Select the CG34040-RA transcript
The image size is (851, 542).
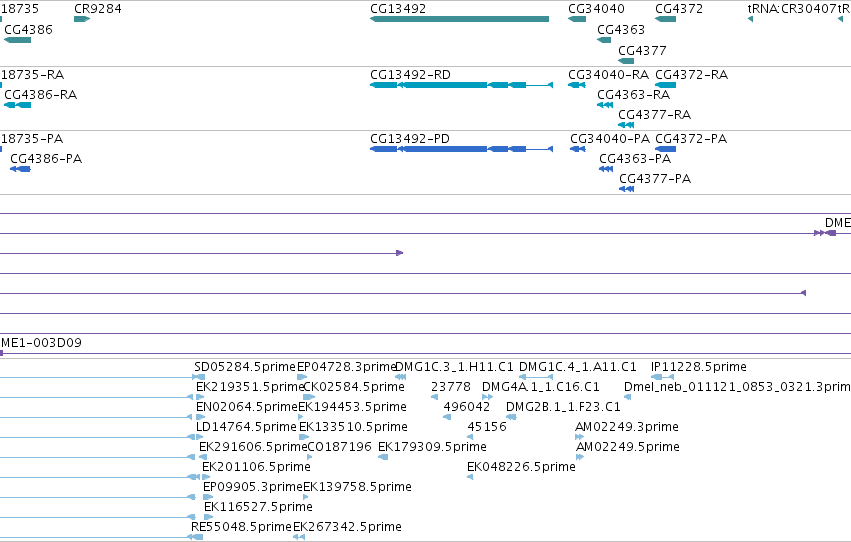coord(576,85)
